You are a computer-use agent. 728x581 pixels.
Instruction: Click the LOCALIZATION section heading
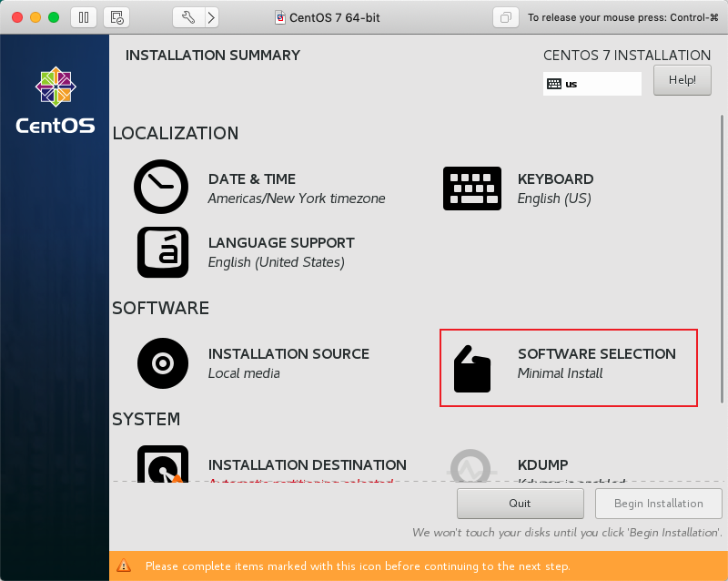pos(176,133)
